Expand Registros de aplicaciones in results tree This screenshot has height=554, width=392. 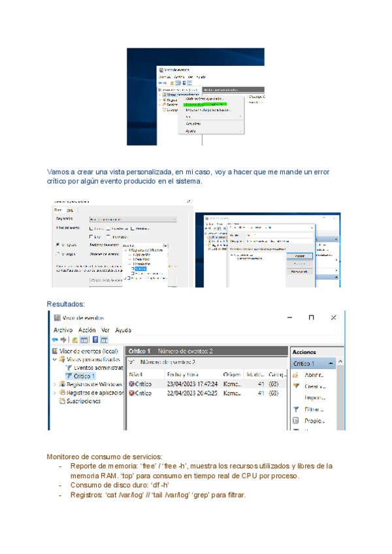point(55,393)
